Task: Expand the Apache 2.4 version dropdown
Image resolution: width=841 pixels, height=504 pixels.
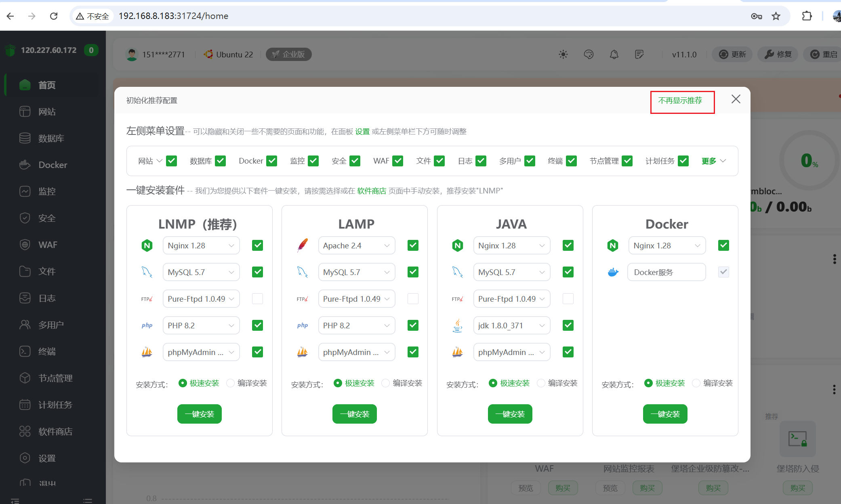Action: coord(356,246)
